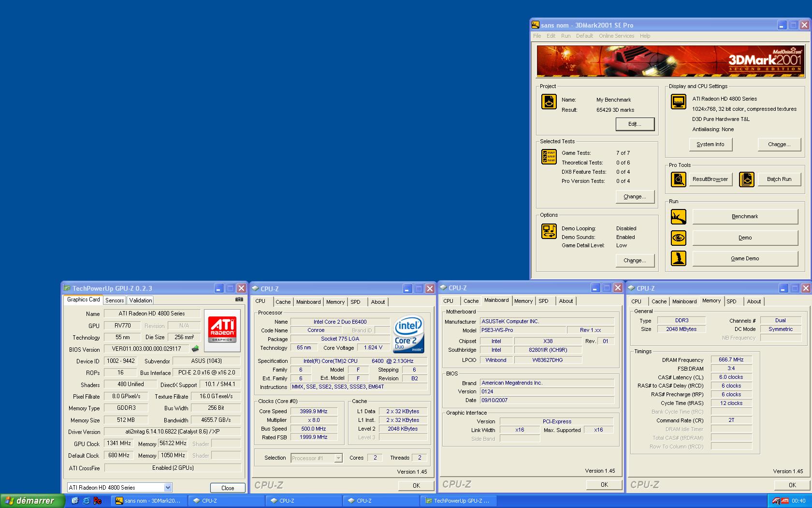Click the Demo button
812x508 pixels.
tap(745, 238)
